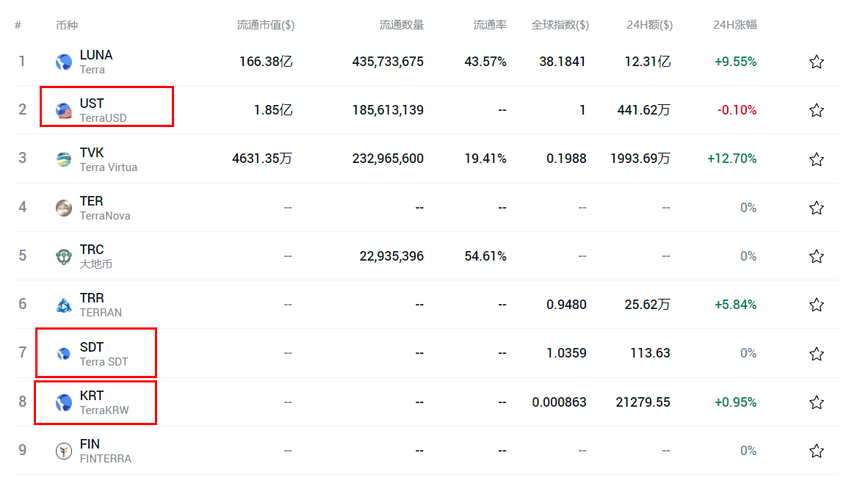The image size is (868, 486).
Task: Sort by the 24H涨幅 column header
Action: [734, 25]
